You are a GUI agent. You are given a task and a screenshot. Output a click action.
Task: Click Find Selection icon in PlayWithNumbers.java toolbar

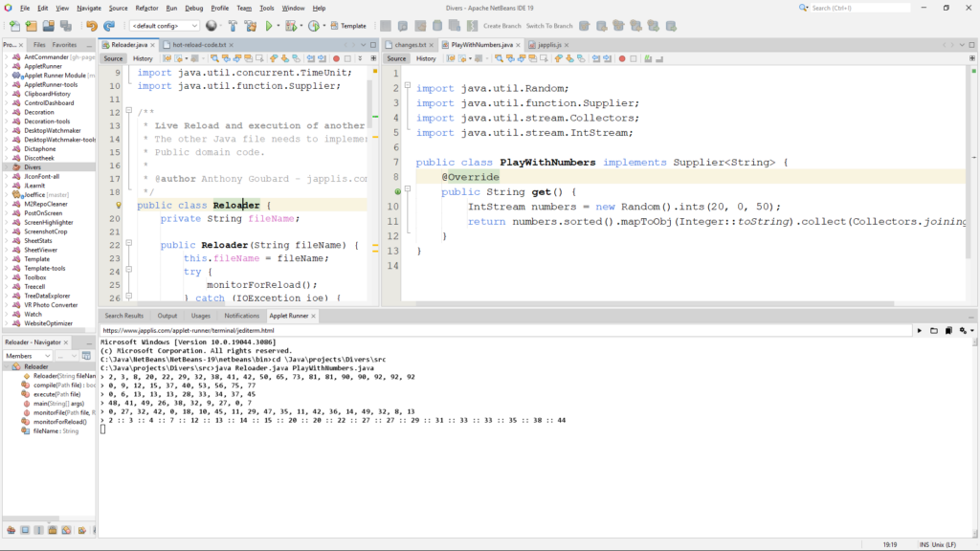pos(499,58)
